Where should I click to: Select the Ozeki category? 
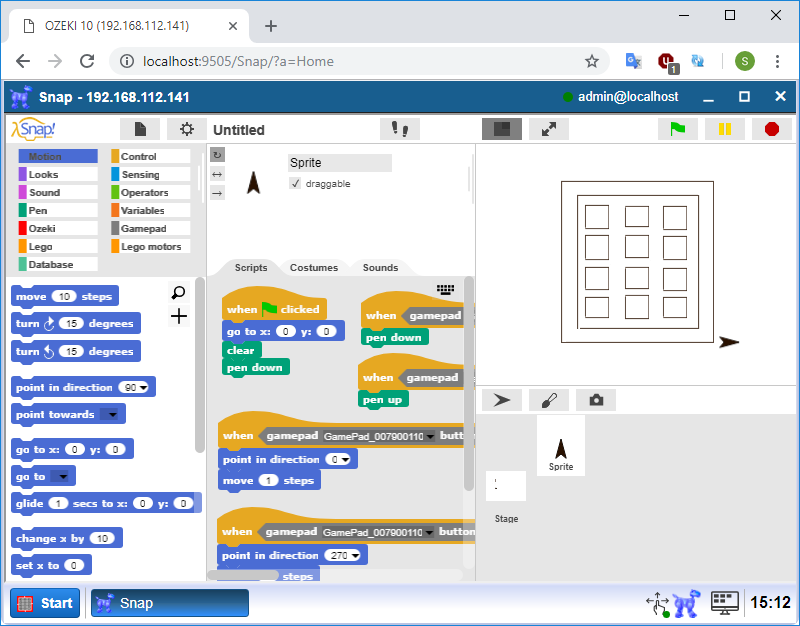tap(58, 228)
